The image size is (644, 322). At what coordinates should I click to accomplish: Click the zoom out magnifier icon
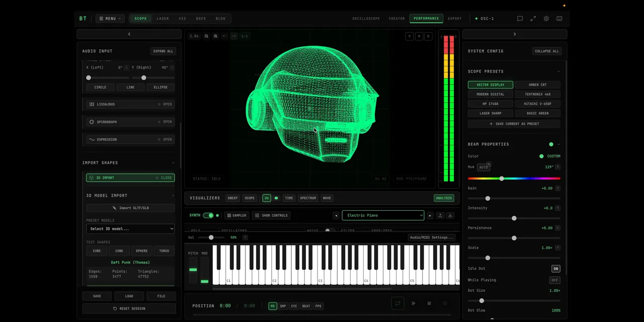coord(206,36)
